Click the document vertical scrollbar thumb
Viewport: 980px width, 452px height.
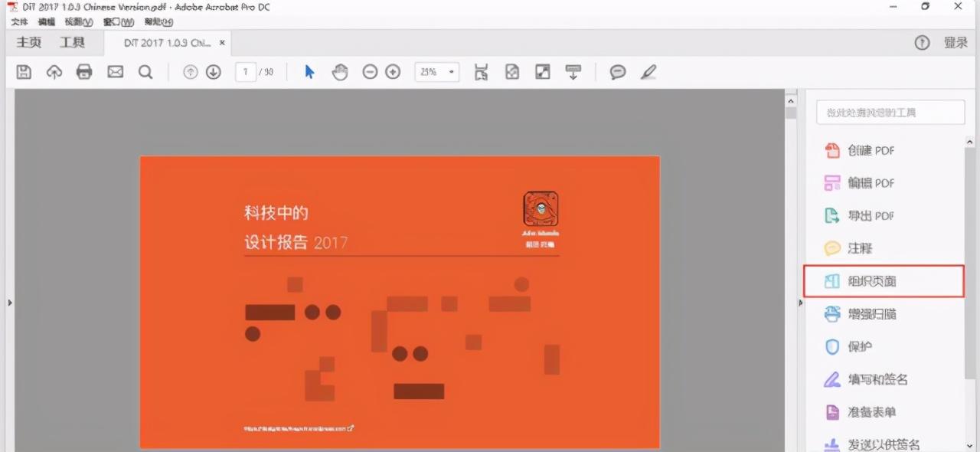[791, 113]
